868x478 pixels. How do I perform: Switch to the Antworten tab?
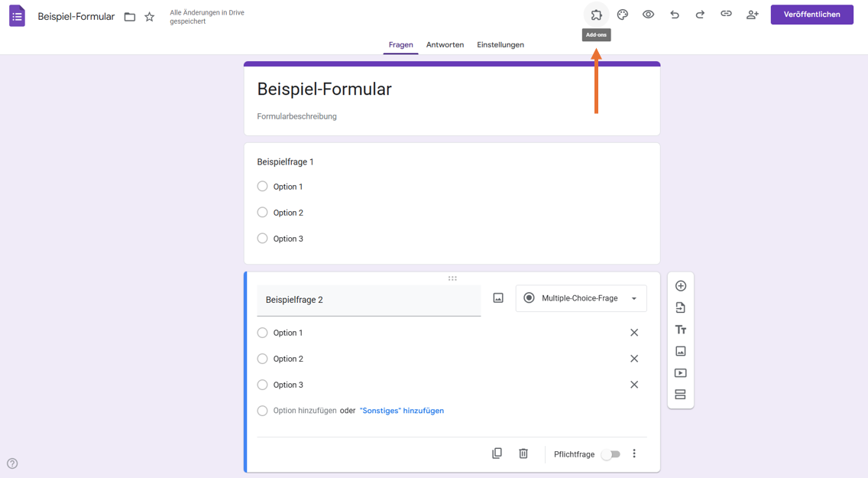click(445, 45)
